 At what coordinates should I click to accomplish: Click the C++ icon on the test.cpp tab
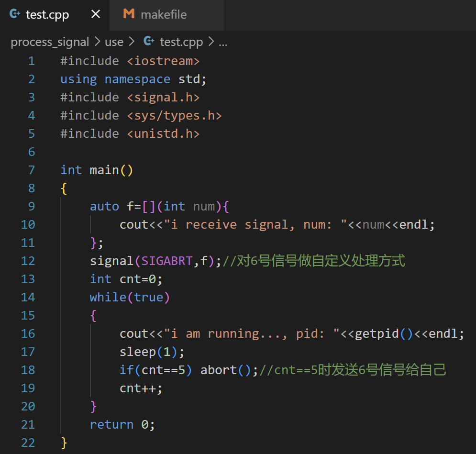14,14
